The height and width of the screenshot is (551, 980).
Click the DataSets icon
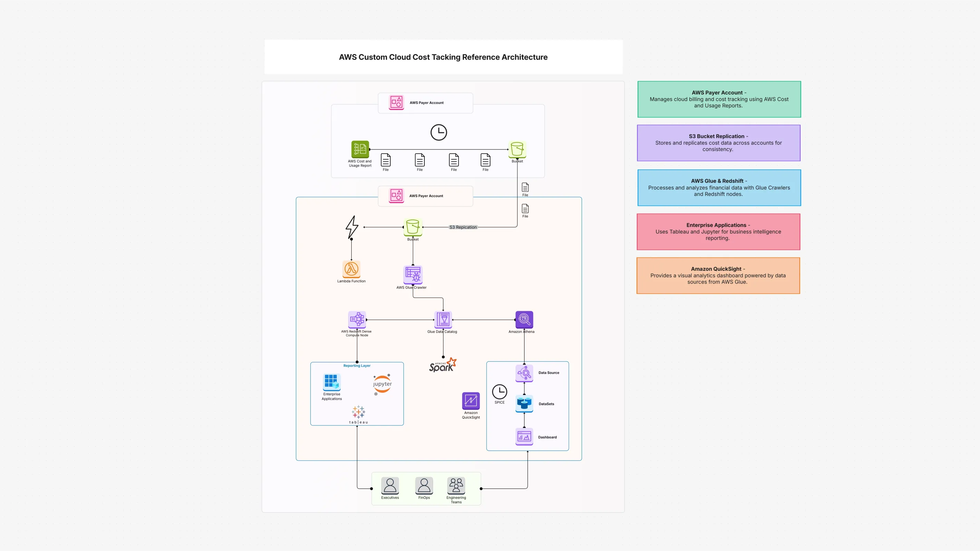pos(524,403)
